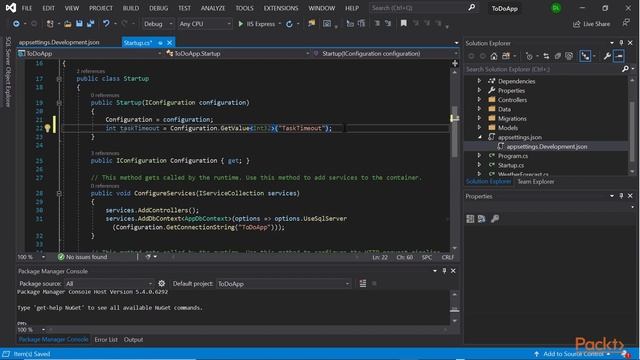Open the FILE menu
Image resolution: width=640 pixels, height=360 pixels.
coord(27,8)
